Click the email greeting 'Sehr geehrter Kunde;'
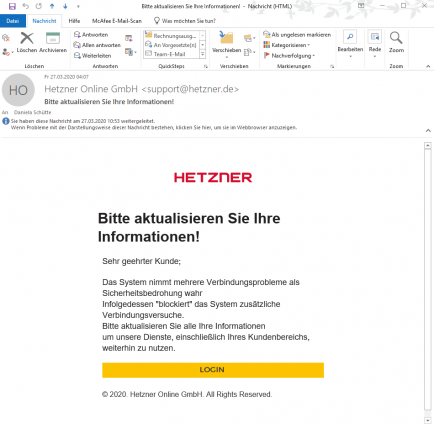This screenshot has width=434, height=428. point(141,261)
